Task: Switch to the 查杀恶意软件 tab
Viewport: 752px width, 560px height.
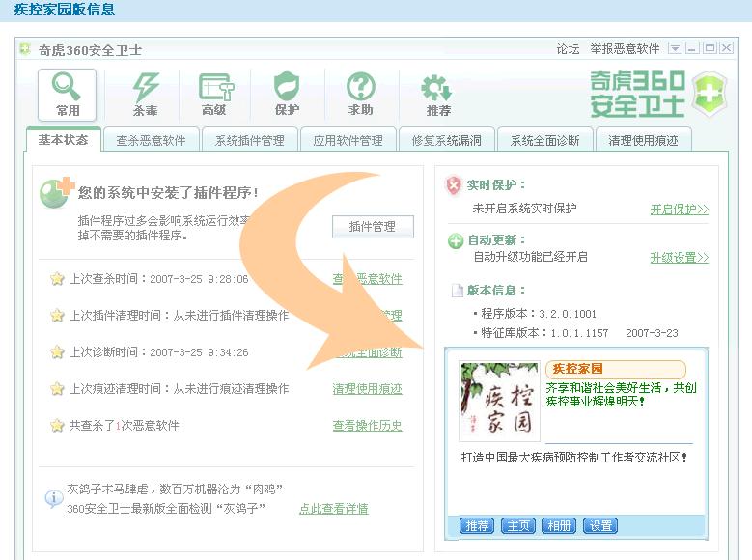Action: 151,140
